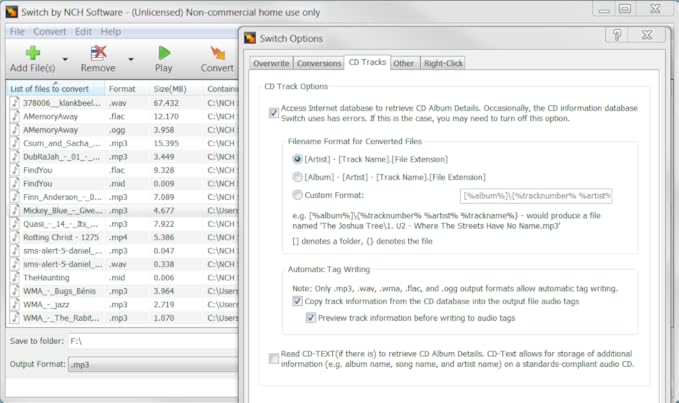Click the Switch Options dialog title icon
The image size is (679, 403).
[250, 38]
